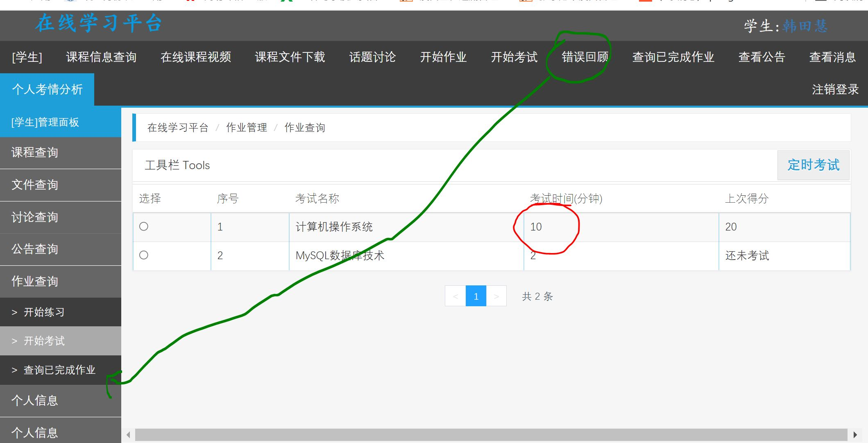Click the horizontal scrollbar track
This screenshot has height=443, width=868.
(491, 435)
